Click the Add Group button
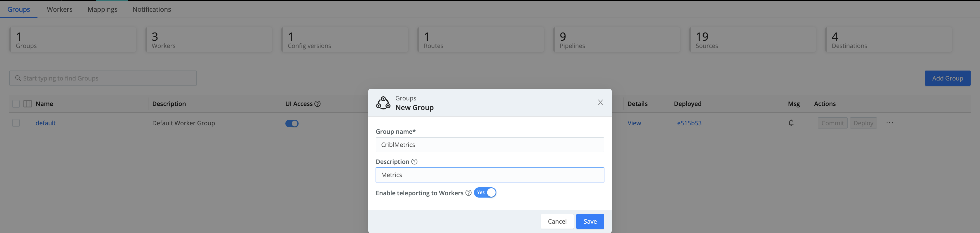This screenshot has width=980, height=233. pyautogui.click(x=947, y=78)
